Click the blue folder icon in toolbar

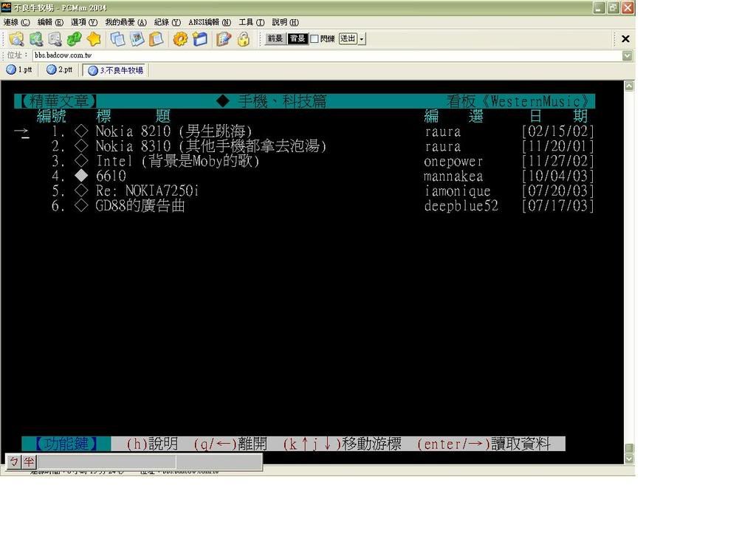click(x=200, y=39)
